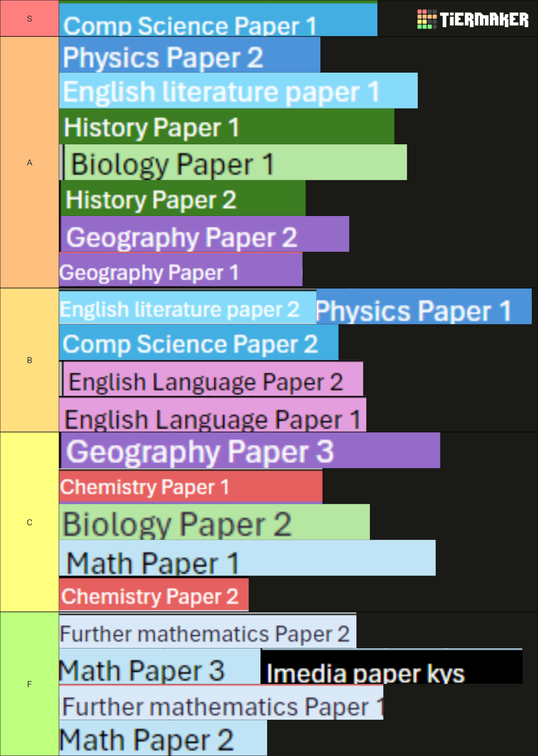Screen dimensions: 538x756
Task: Click the TierMaker logo
Action: 473,19
